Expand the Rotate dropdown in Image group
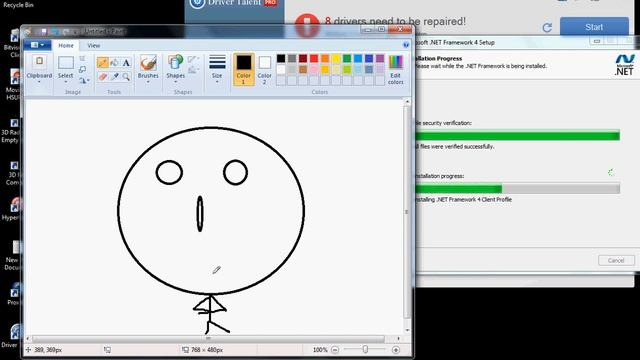Image resolution: width=640 pixels, height=360 pixels. pyautogui.click(x=84, y=81)
